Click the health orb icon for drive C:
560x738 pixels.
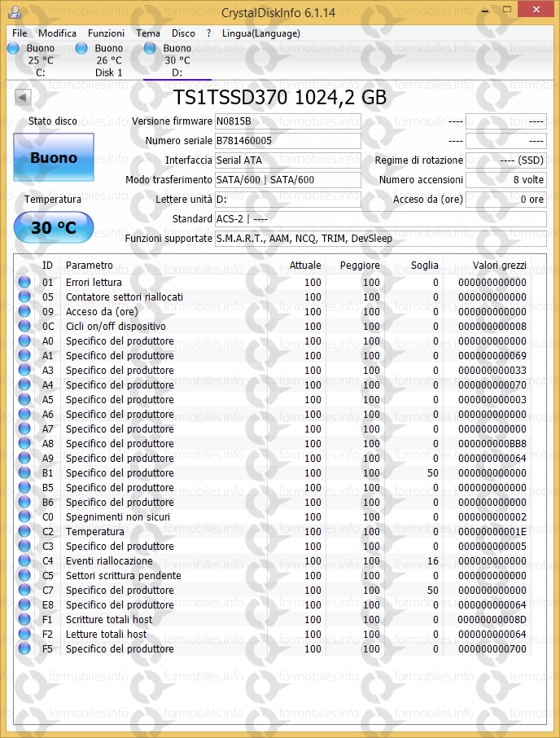(x=13, y=49)
